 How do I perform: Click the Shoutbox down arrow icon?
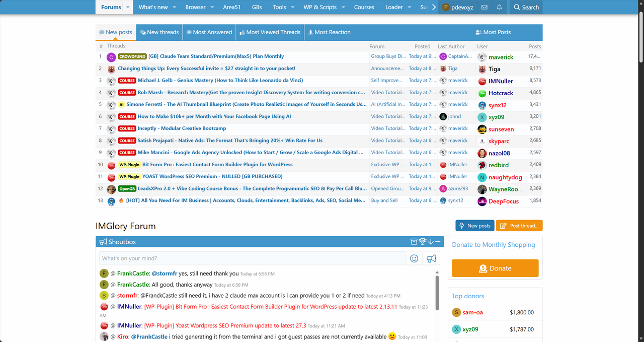pyautogui.click(x=431, y=242)
